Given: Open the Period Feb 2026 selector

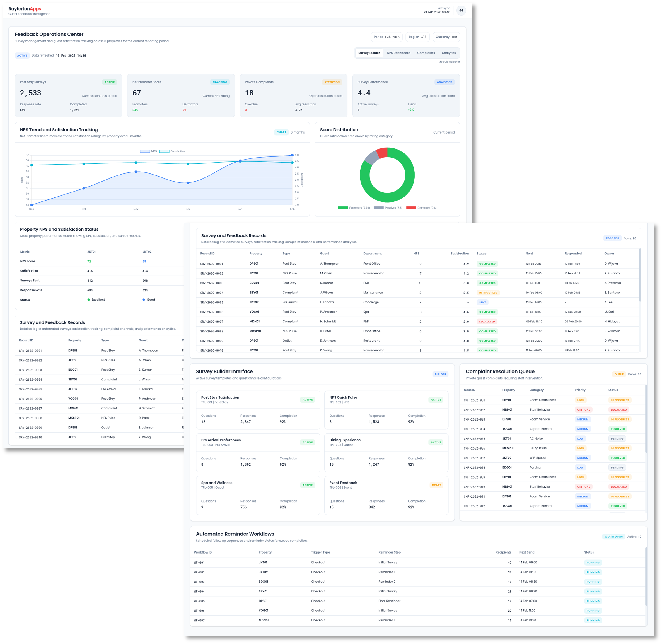Looking at the screenshot, I should click(x=386, y=37).
